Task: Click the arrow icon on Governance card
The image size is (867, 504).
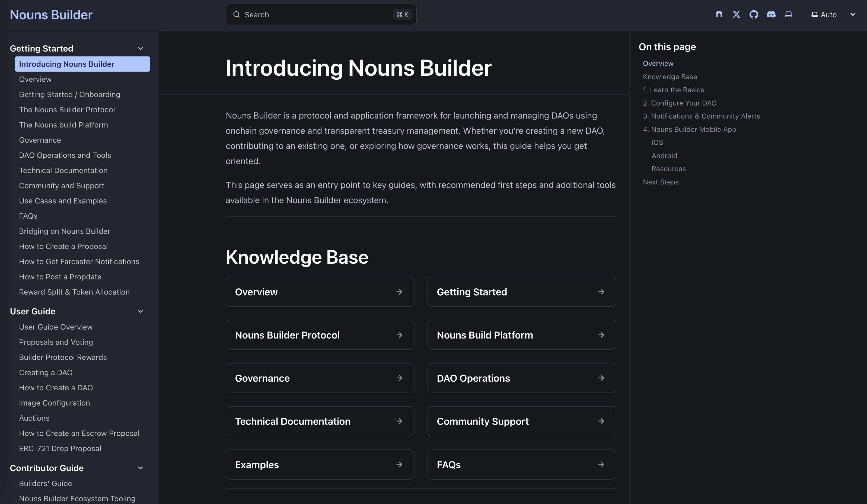Action: tap(399, 378)
